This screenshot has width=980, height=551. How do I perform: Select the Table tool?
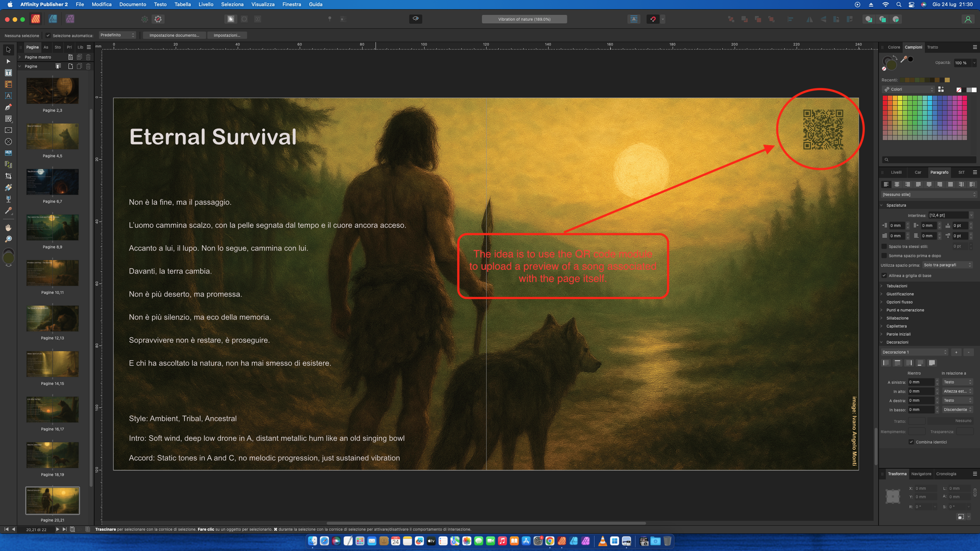pyautogui.click(x=8, y=84)
